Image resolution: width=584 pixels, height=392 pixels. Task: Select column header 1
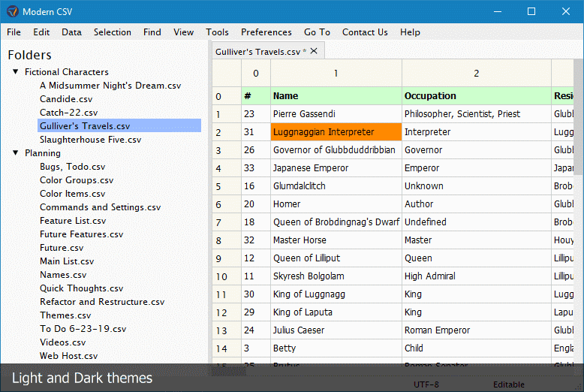pos(336,73)
